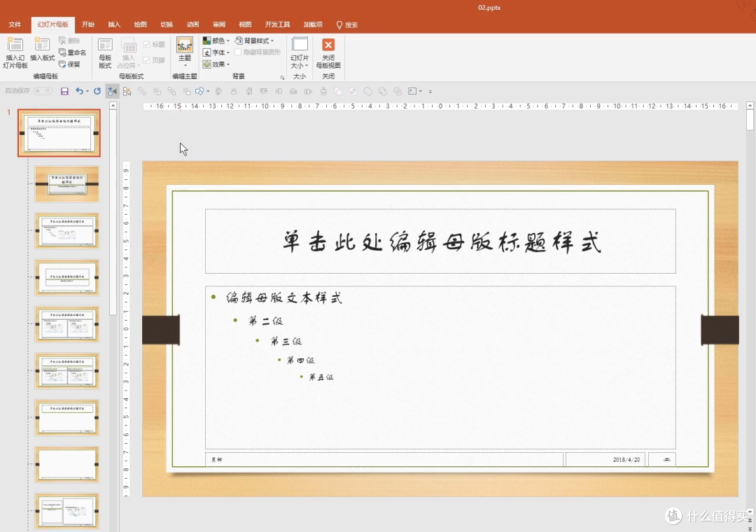Click the text box layout icon in quick toolbar
This screenshot has width=756, height=532.
pos(413,91)
